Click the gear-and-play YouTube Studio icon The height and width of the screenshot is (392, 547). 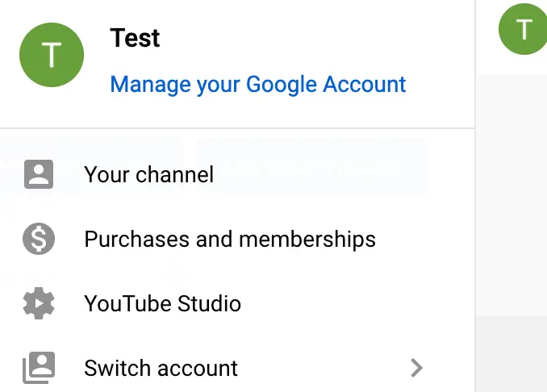[38, 304]
